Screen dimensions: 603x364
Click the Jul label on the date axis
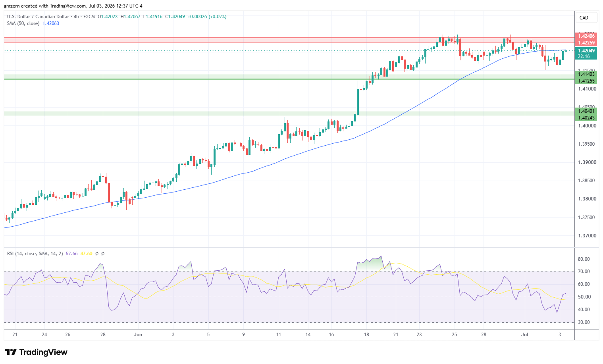tap(525, 335)
